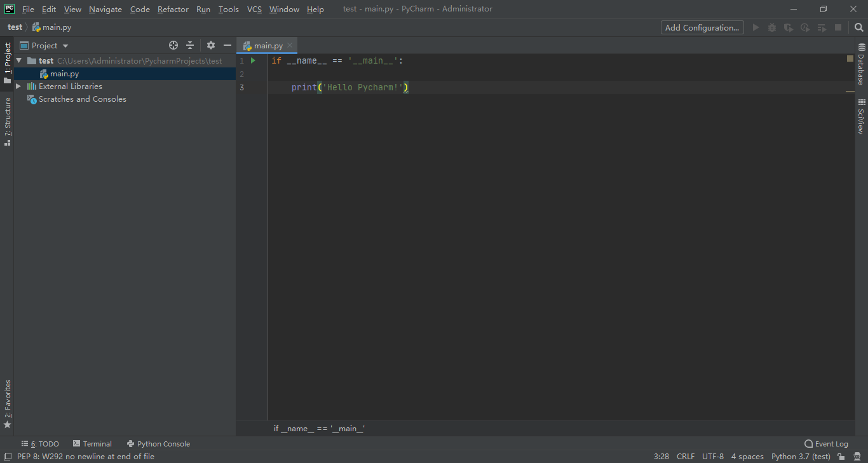Click the warning stripe mark on scrollbar
868x463 pixels.
pyautogui.click(x=850, y=92)
